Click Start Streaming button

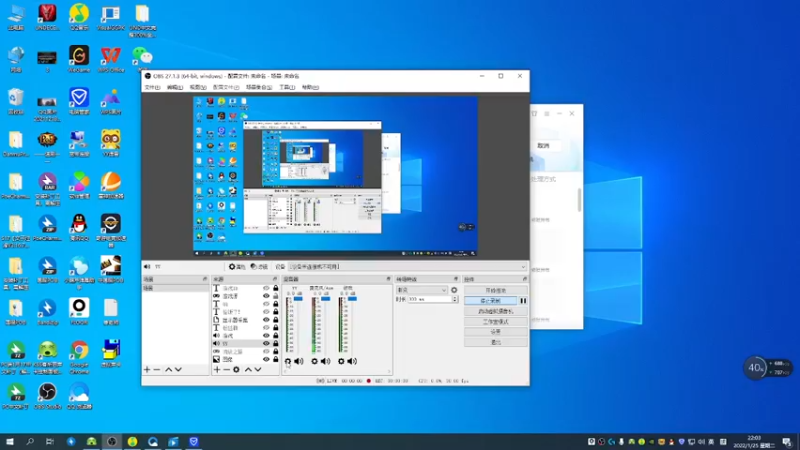coord(495,290)
